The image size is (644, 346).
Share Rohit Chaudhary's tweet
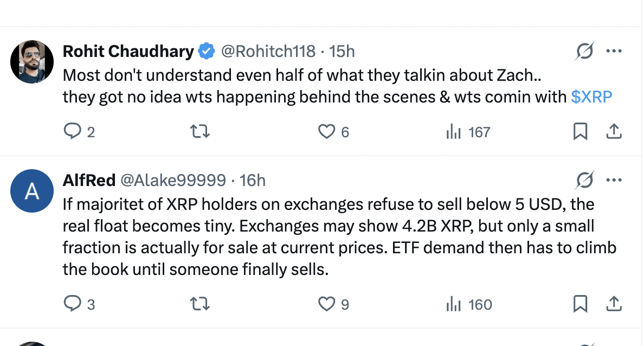pyautogui.click(x=614, y=132)
